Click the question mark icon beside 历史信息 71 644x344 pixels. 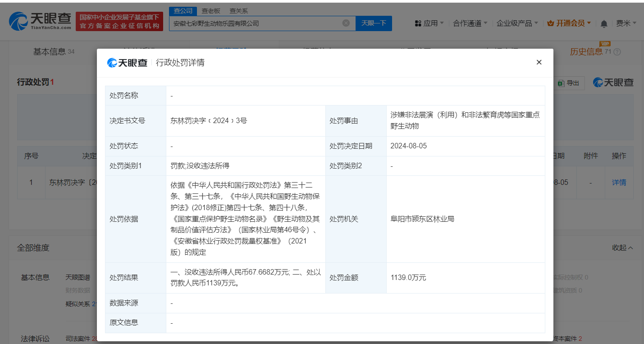click(617, 51)
